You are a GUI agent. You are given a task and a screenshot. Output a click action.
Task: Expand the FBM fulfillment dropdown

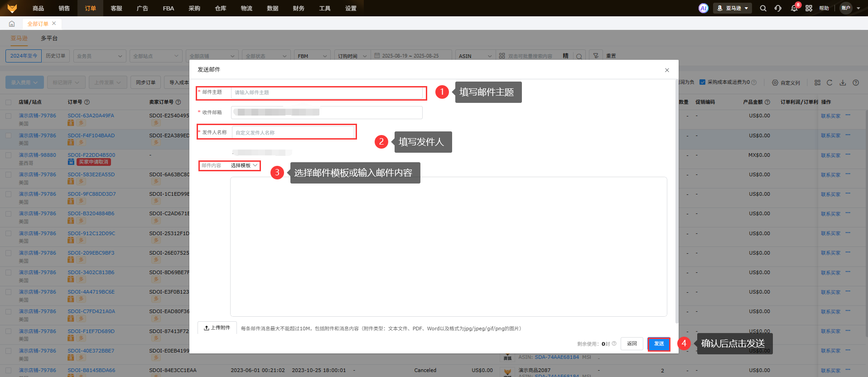(x=312, y=56)
